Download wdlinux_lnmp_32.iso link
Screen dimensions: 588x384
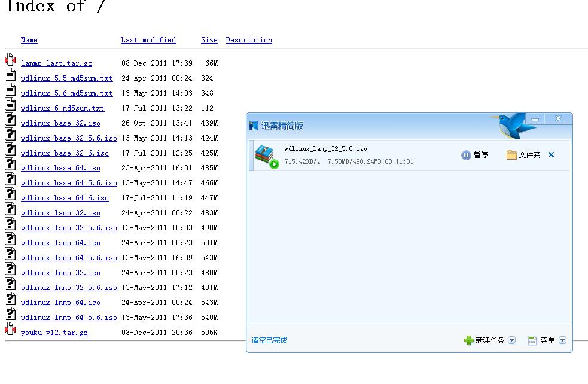60,273
